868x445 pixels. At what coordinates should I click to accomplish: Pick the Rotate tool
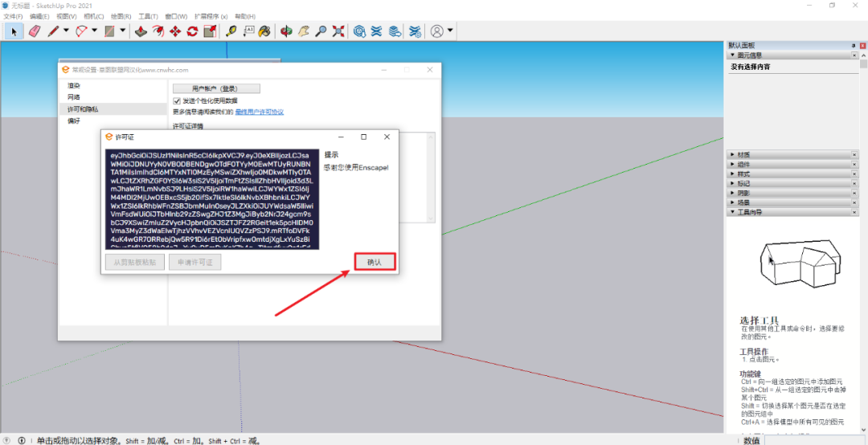pyautogui.click(x=193, y=31)
